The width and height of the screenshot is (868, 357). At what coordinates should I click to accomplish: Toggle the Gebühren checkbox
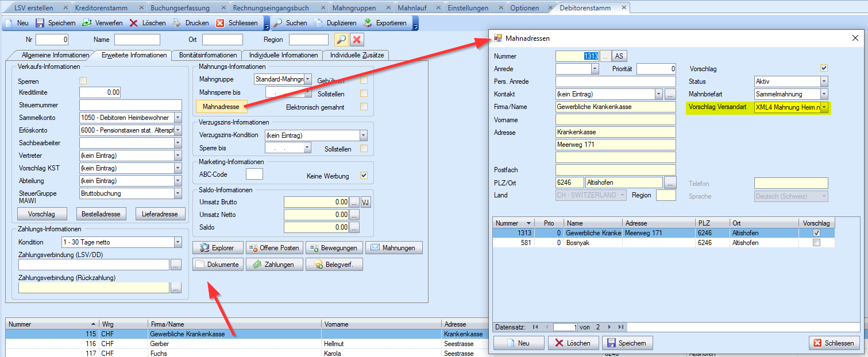point(364,80)
